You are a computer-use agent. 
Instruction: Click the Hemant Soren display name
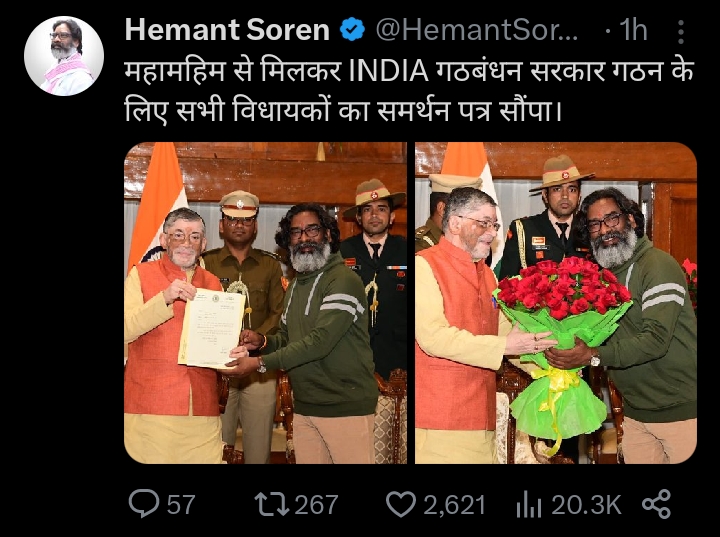click(227, 30)
